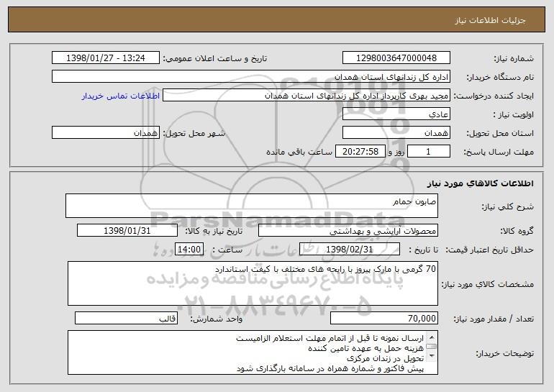The image size is (554, 392).
Task: Click the price validity date 1398/02/31
Action: pos(350,250)
